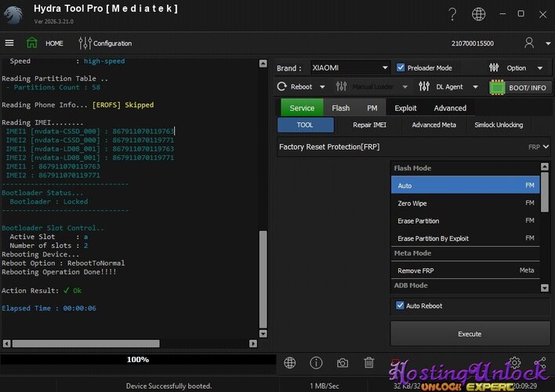Clear the log with trash icon
Image resolution: width=555 pixels, height=392 pixels.
coord(368,362)
